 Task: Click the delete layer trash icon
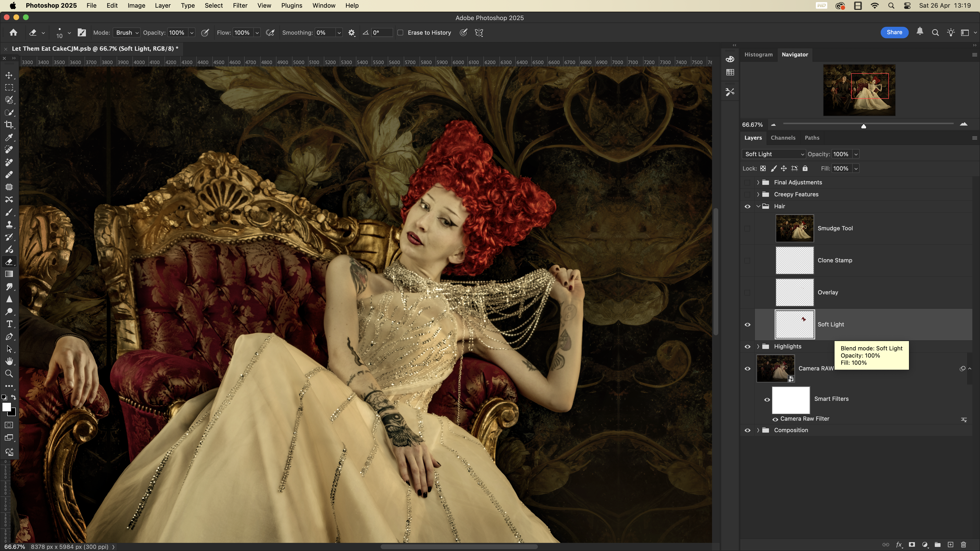click(963, 545)
